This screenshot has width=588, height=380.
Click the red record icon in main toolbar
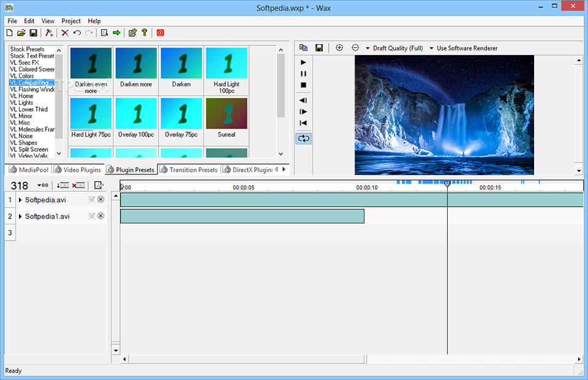[x=160, y=33]
